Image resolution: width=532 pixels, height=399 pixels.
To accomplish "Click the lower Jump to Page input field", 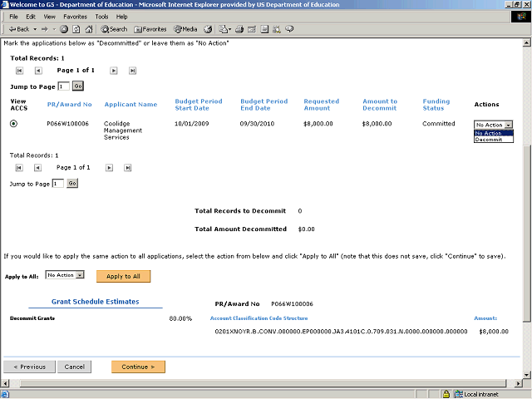I will (x=57, y=184).
